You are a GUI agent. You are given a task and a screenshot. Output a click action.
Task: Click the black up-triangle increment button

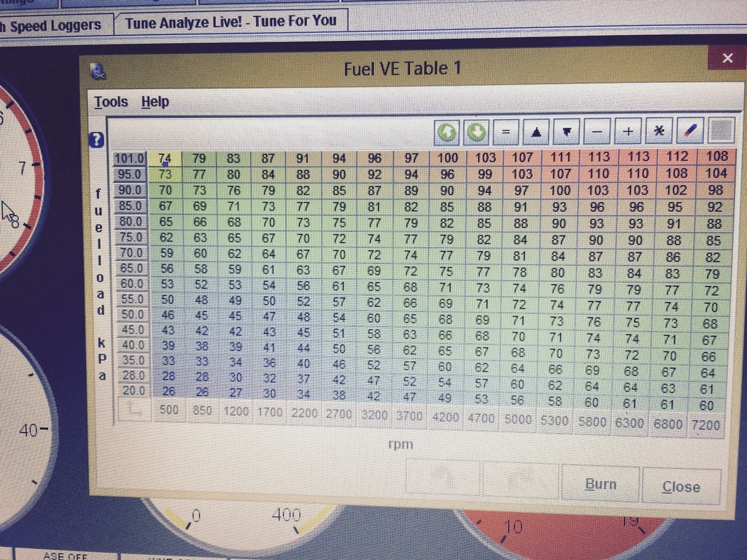(x=536, y=133)
